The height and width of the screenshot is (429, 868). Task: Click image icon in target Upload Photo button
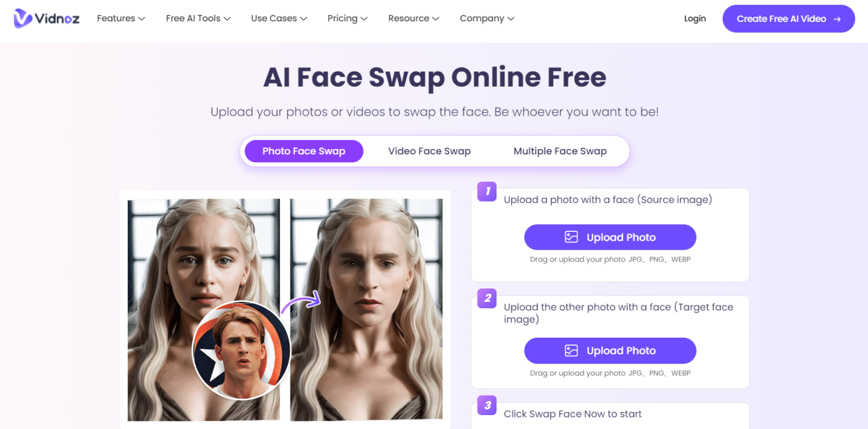click(x=571, y=350)
